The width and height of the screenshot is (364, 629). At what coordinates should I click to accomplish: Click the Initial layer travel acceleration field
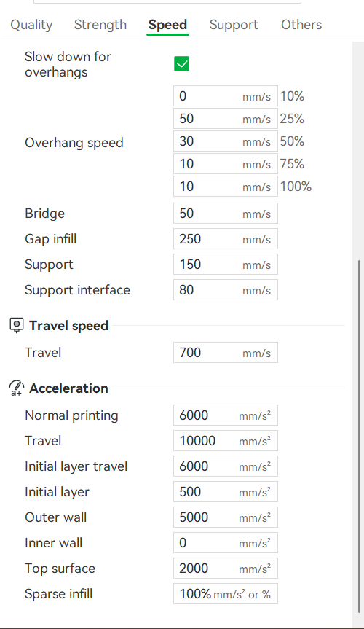tap(226, 466)
